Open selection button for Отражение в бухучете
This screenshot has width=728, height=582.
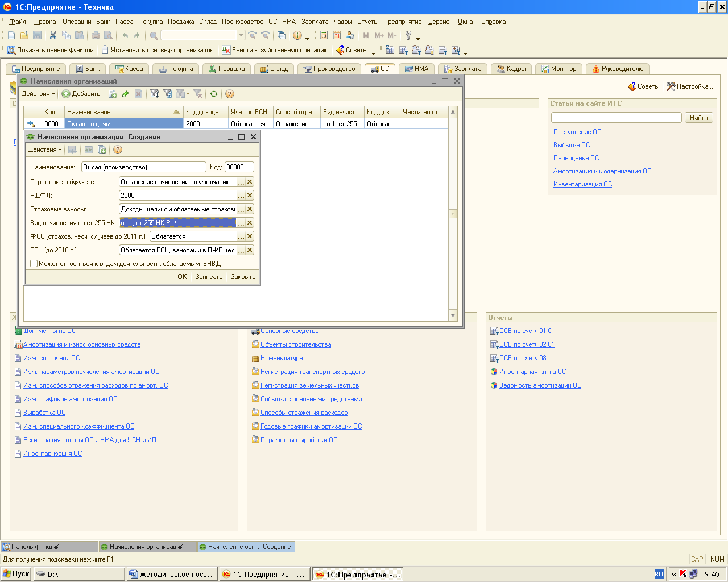pos(241,182)
